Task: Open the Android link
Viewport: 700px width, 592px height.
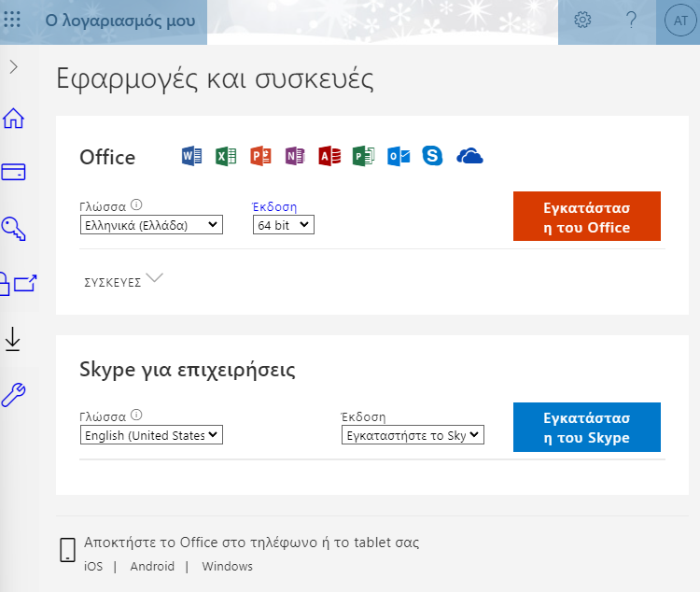Action: pyautogui.click(x=152, y=566)
